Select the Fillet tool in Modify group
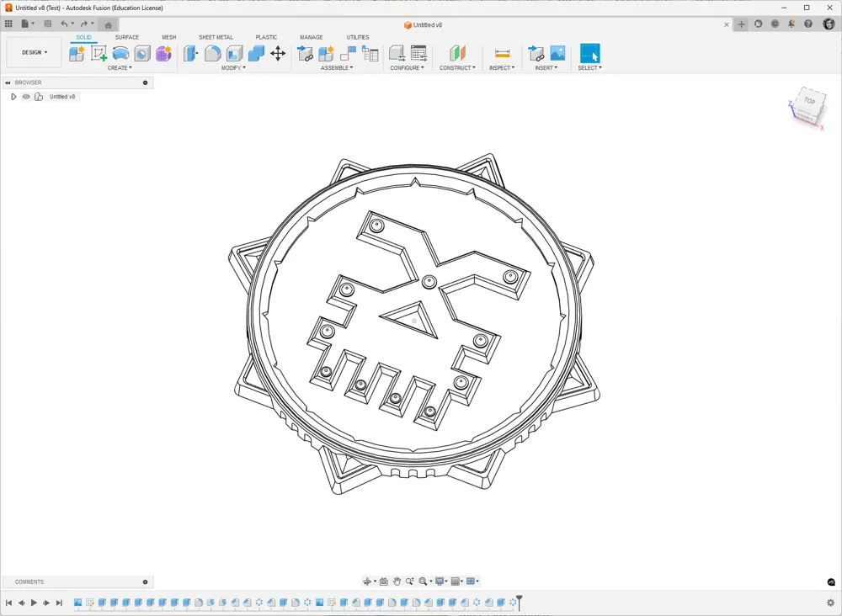Screen dimensions: 842x616 [x=212, y=53]
